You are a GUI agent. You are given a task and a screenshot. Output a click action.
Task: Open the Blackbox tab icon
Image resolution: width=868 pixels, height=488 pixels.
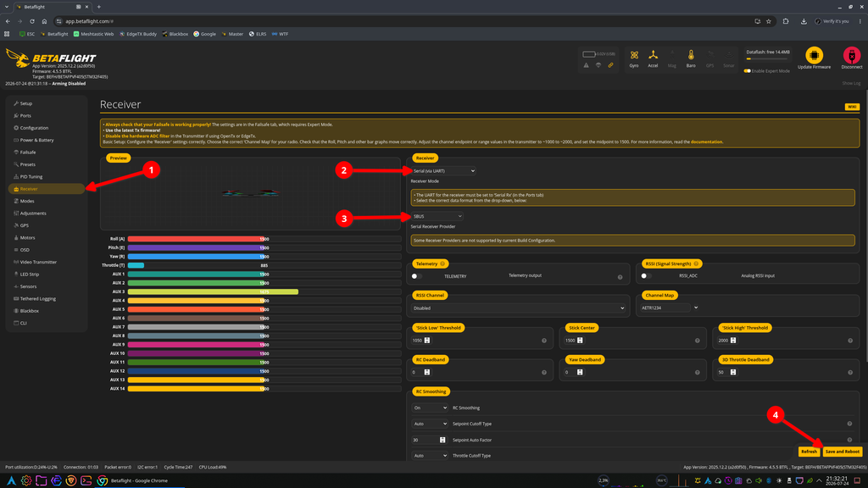click(16, 311)
